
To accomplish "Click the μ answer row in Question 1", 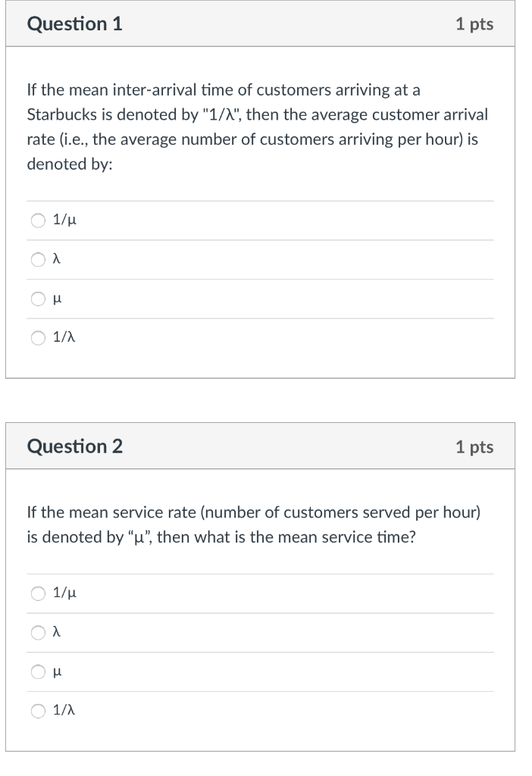I will (x=227, y=299).
